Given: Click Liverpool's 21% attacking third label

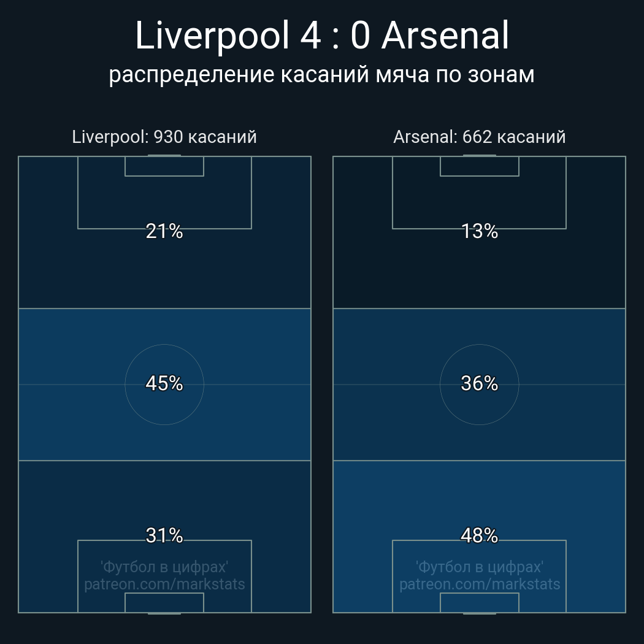Looking at the screenshot, I should 164,231.
